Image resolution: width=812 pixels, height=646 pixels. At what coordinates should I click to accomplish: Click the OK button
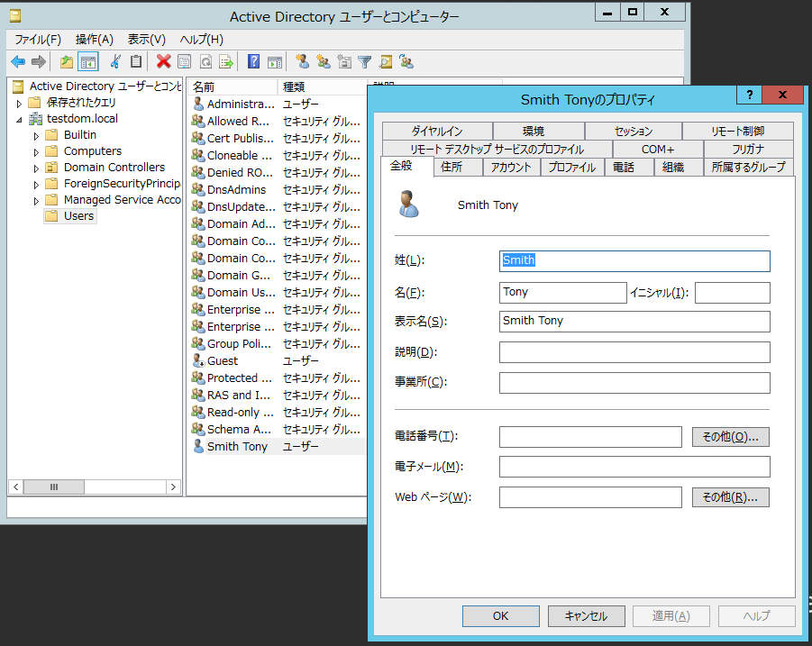coord(501,616)
